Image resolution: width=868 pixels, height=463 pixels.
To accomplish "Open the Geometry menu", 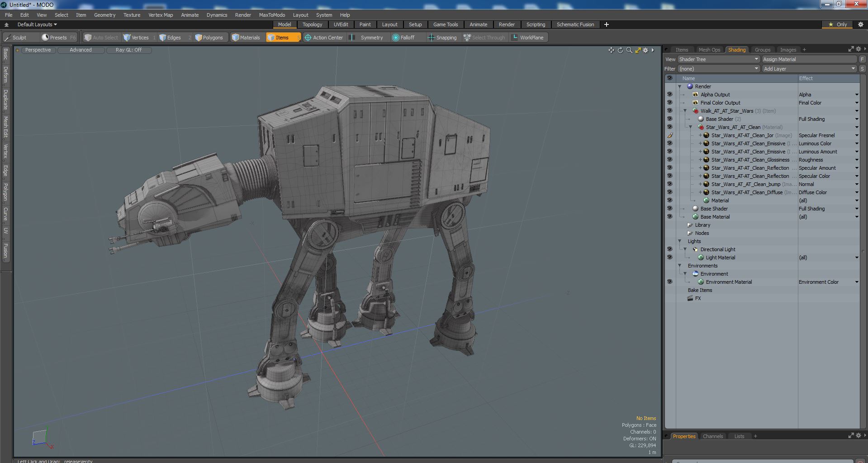I will point(104,15).
